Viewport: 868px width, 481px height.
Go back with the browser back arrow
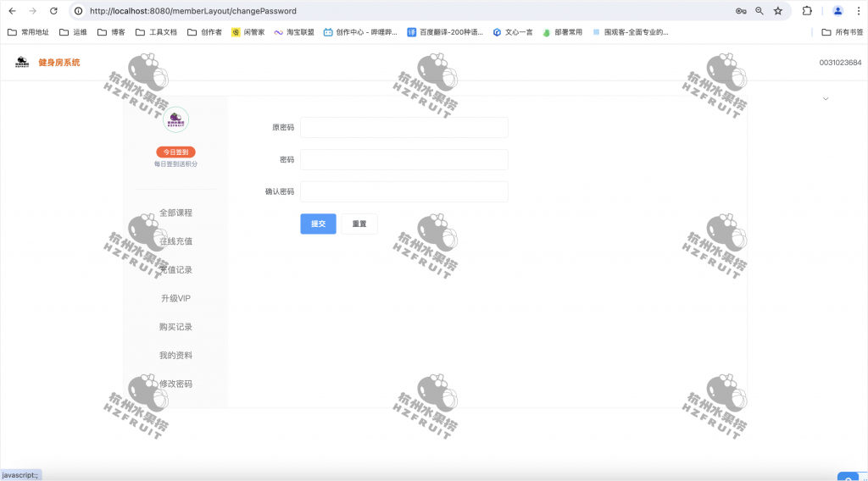[12, 11]
